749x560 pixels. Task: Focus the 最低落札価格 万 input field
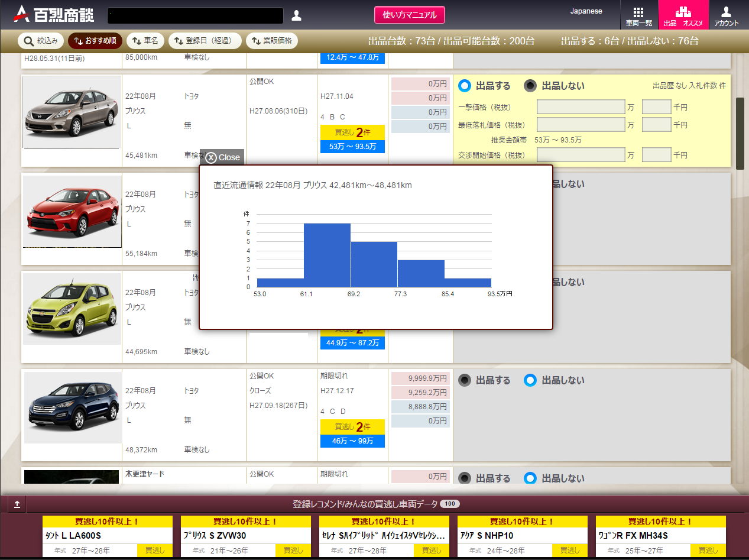coord(581,125)
